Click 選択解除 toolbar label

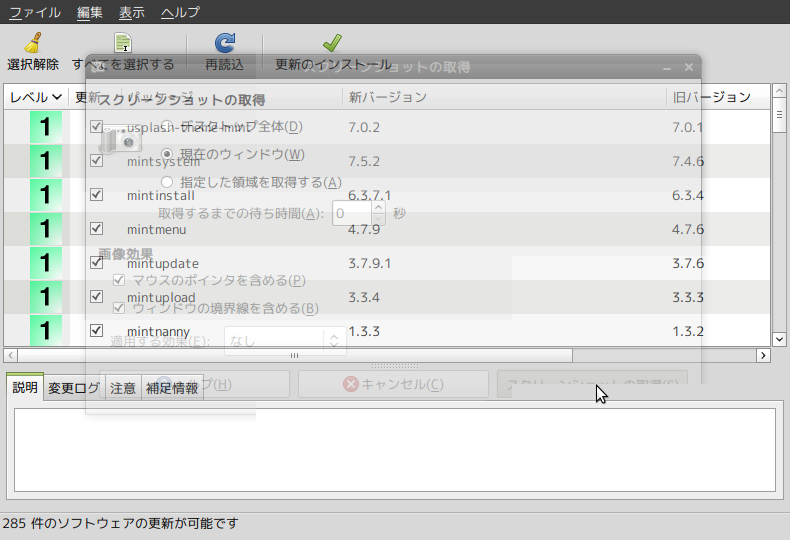(33, 64)
